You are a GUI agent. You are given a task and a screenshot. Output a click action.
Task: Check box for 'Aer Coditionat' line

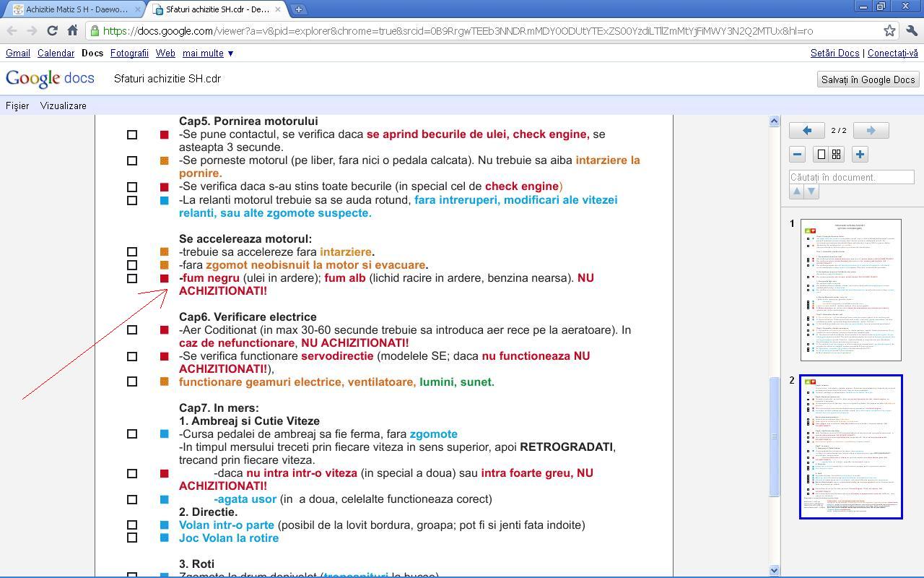(x=132, y=330)
